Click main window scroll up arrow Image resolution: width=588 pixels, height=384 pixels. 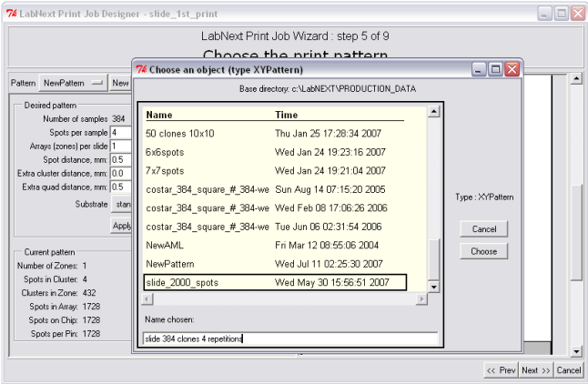coord(576,78)
